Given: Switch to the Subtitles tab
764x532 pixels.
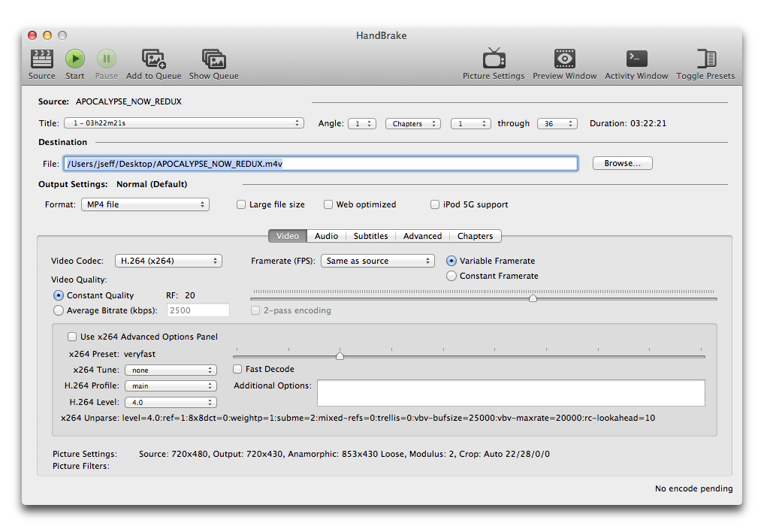Looking at the screenshot, I should pos(371,236).
